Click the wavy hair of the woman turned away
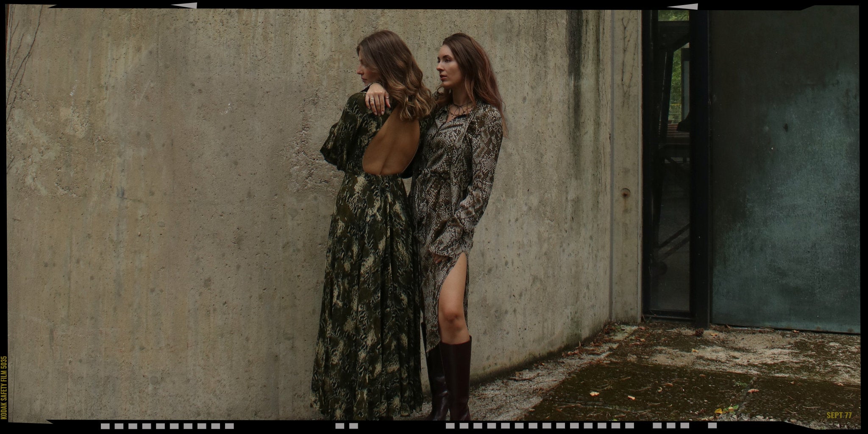The height and width of the screenshot is (434, 868). click(x=396, y=76)
